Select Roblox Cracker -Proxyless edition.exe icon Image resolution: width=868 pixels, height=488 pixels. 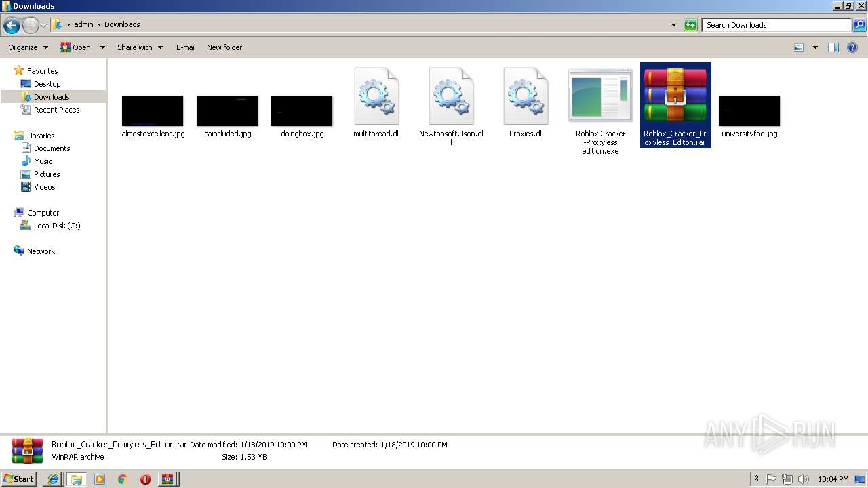tap(601, 96)
